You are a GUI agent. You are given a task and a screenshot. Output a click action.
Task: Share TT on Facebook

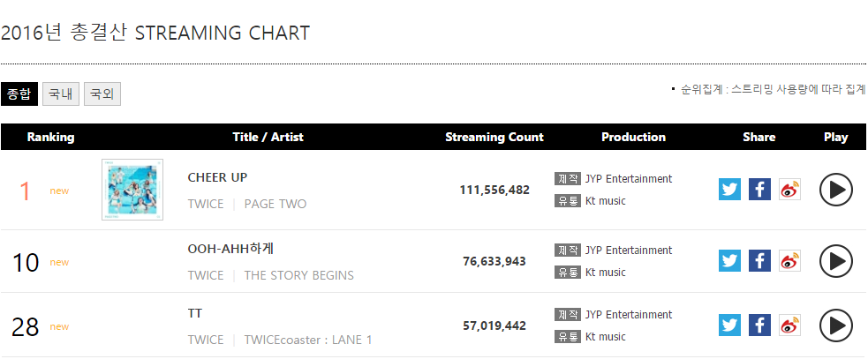759,325
